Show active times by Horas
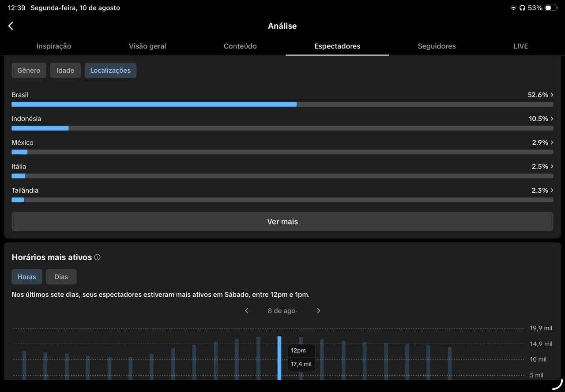 point(27,277)
